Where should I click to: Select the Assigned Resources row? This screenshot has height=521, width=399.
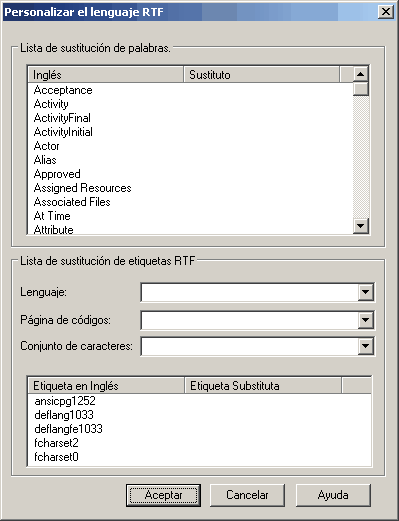click(190, 188)
